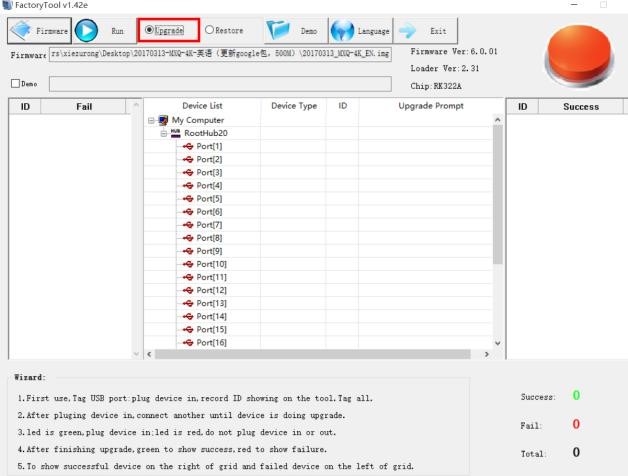Click the USB icon of Port[11]
The image size is (628, 476).
188,277
